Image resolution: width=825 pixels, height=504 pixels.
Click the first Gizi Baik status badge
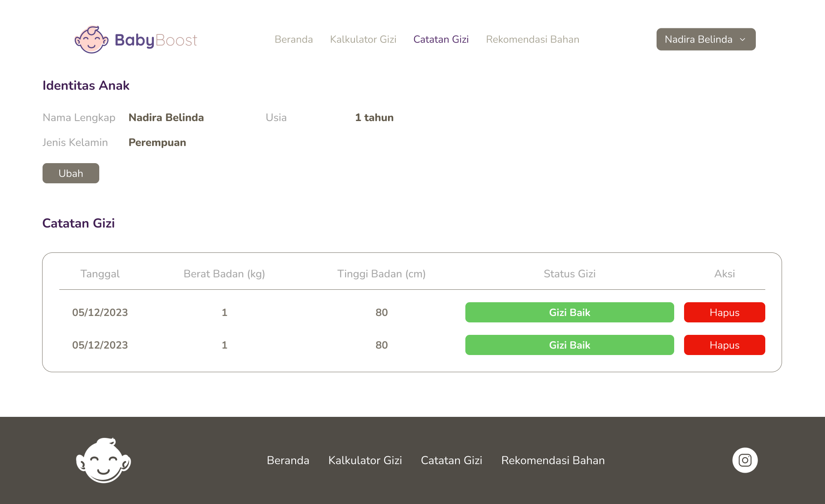(569, 313)
